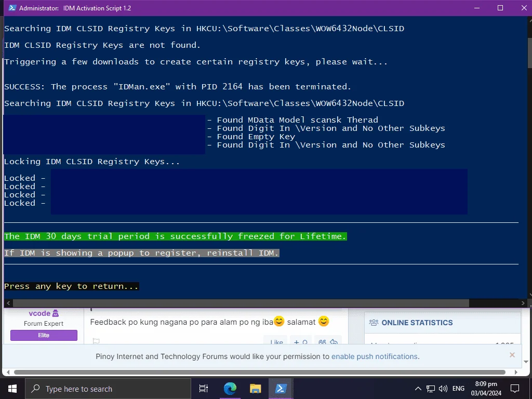Screen dimensions: 532x399
Task: Open Windows Start menu
Action: (12, 389)
